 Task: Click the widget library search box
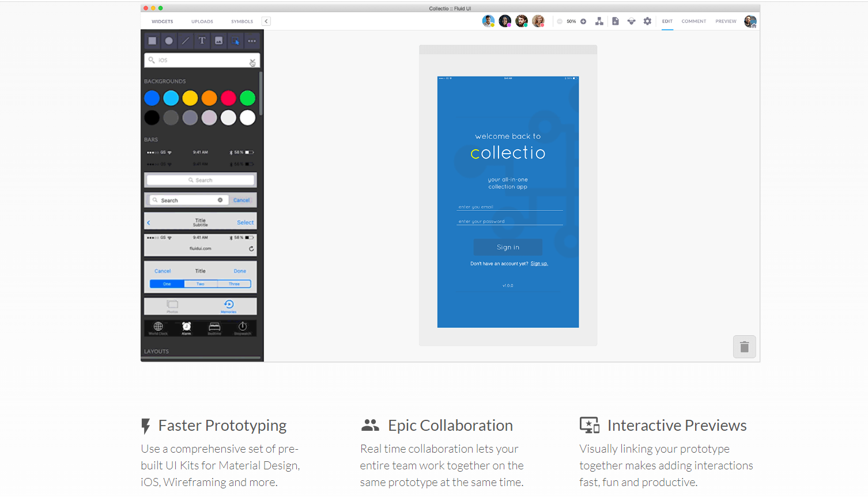(202, 60)
